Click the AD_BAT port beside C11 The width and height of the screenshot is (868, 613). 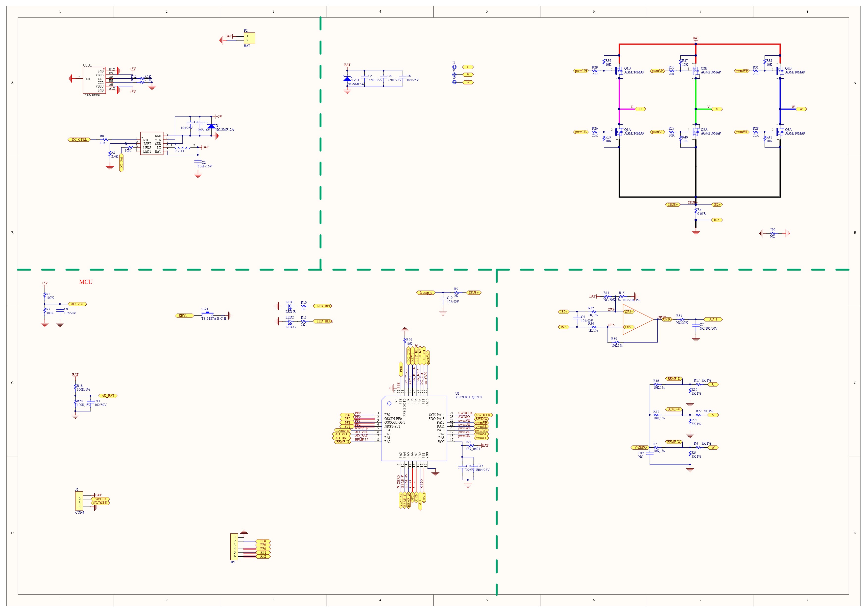(108, 396)
